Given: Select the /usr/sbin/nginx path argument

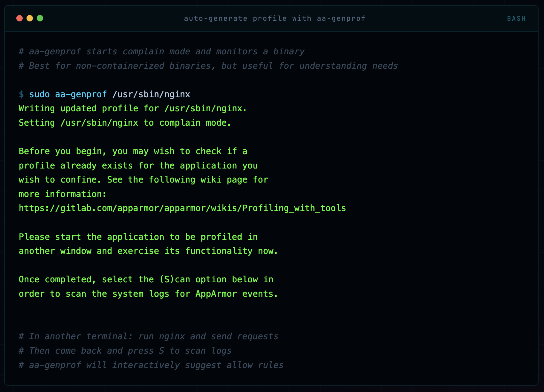Looking at the screenshot, I should click(151, 94).
